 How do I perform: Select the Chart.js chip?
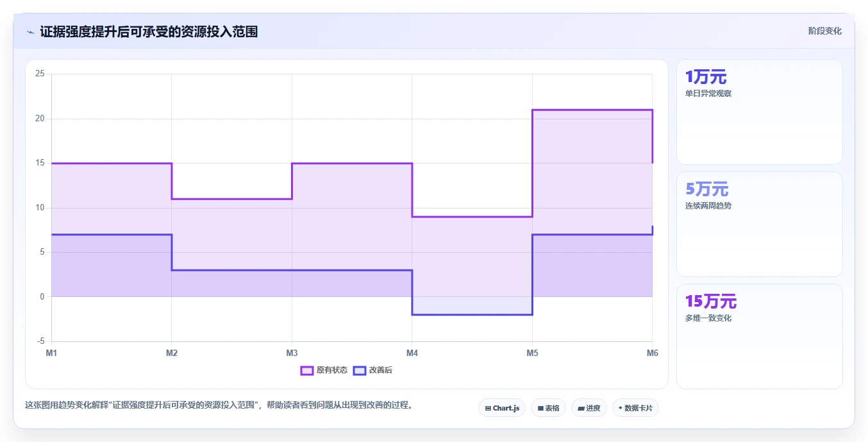[502, 408]
